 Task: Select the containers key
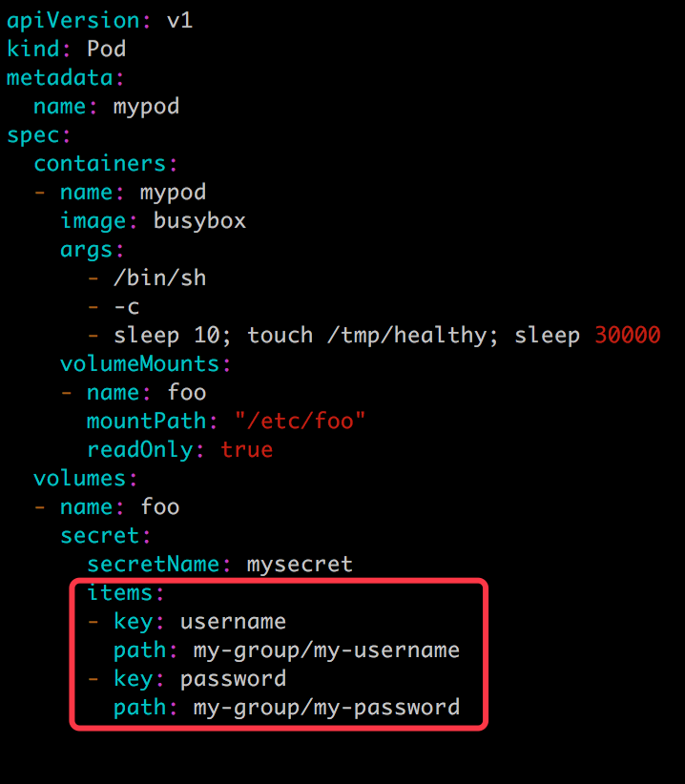click(x=100, y=163)
